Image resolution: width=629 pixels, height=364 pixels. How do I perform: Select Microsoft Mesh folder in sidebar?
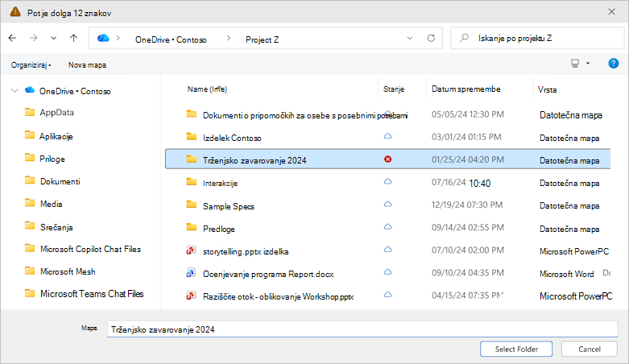[x=68, y=271]
